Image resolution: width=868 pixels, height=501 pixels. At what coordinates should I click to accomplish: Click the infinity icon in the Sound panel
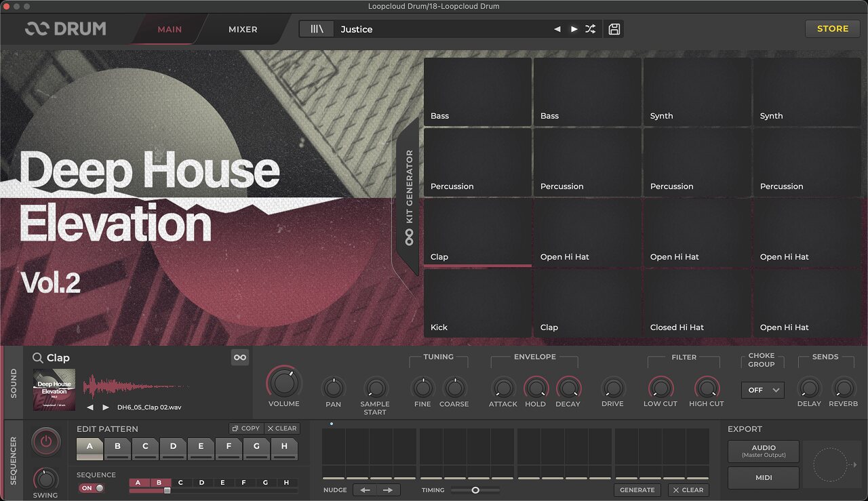pos(240,357)
